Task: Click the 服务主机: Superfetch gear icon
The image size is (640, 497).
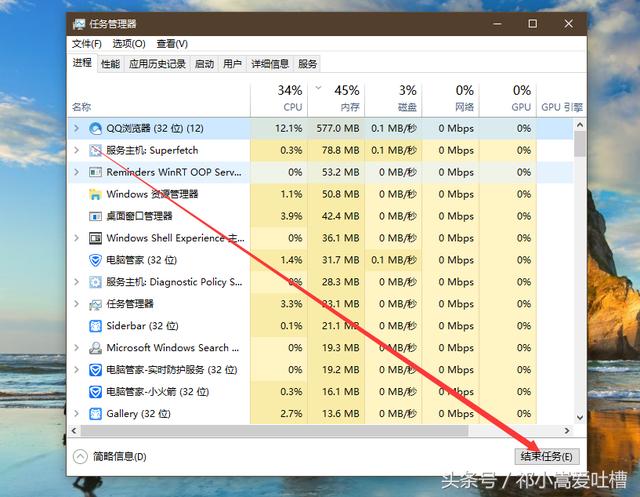Action: click(95, 151)
